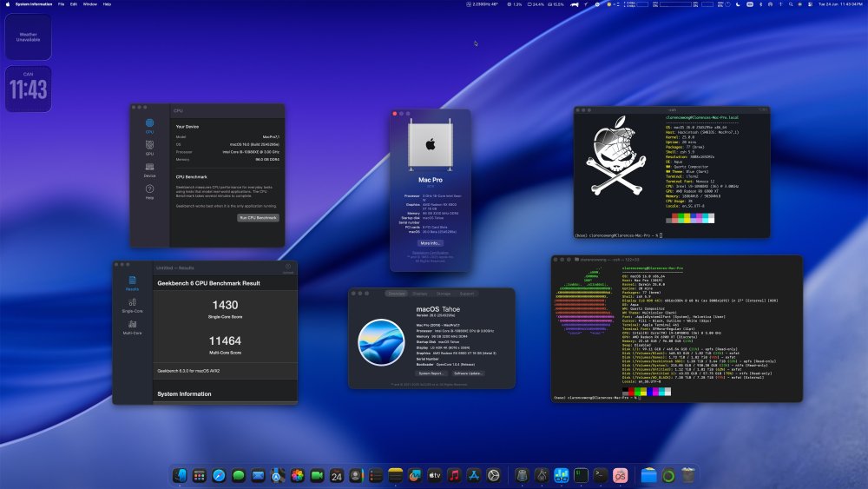The image size is (868, 489).
Task: Open Notes from the Dock
Action: coord(395,475)
